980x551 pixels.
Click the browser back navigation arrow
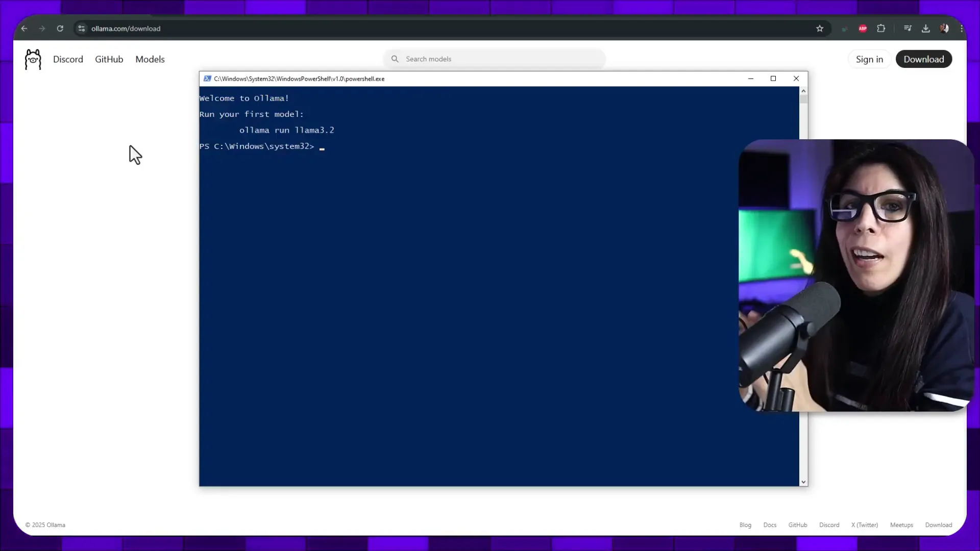point(25,28)
